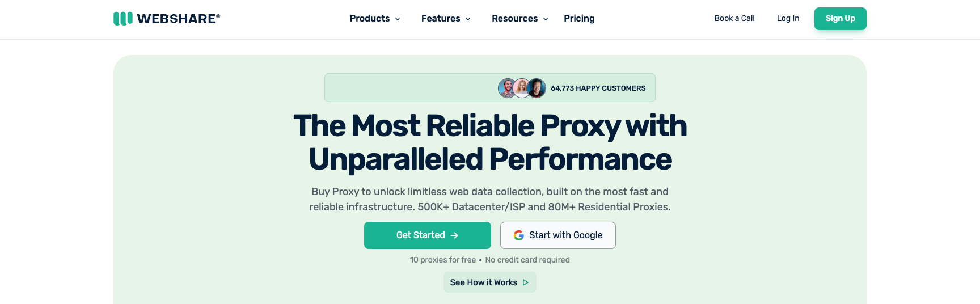Viewport: 980px width, 304px height.
Task: Open the Products menu
Action: 370,19
